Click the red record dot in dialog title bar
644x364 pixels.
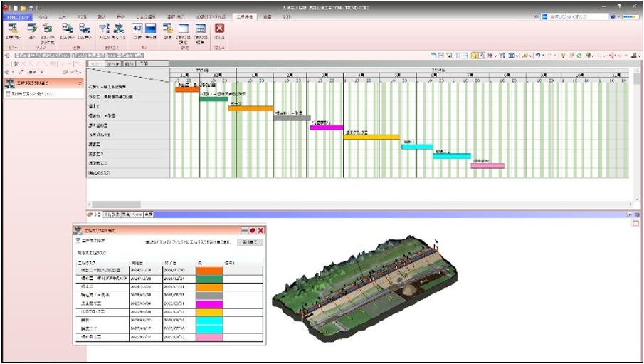(252, 231)
